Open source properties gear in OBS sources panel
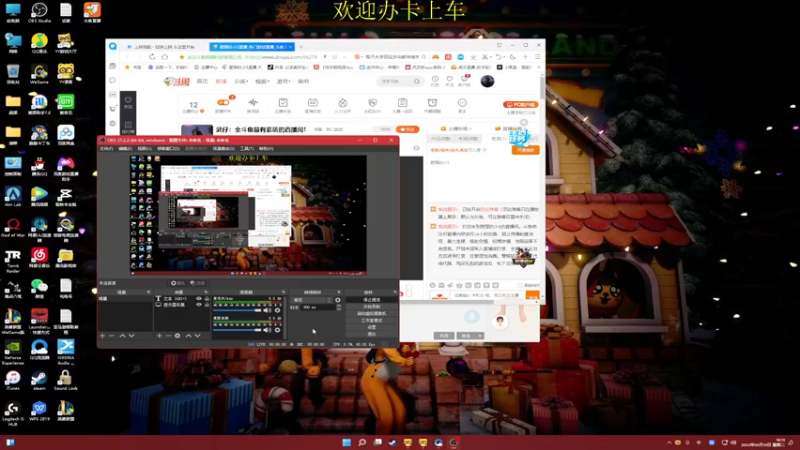Screen dimensions: 800x450 pos(178,336)
